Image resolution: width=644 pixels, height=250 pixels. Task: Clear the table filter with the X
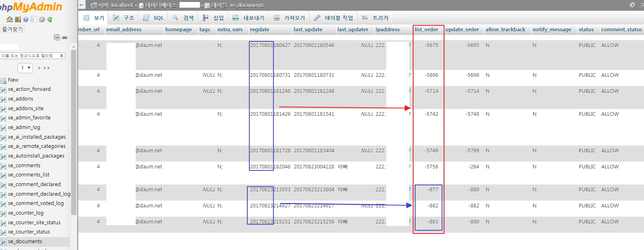[61, 55]
